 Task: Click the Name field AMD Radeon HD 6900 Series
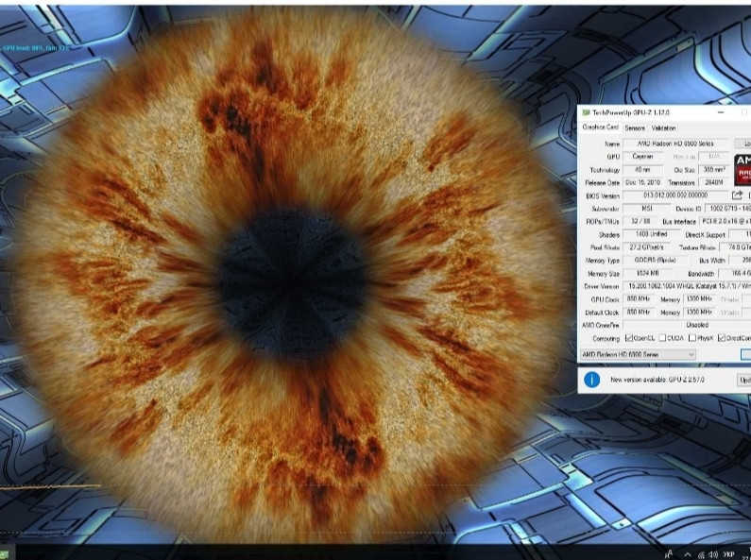pyautogui.click(x=675, y=144)
